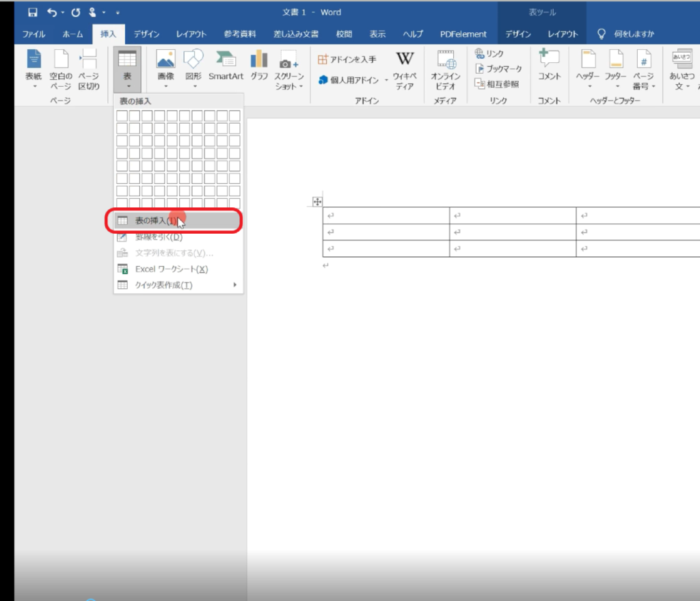Click アドインを入手 button

pos(347,59)
